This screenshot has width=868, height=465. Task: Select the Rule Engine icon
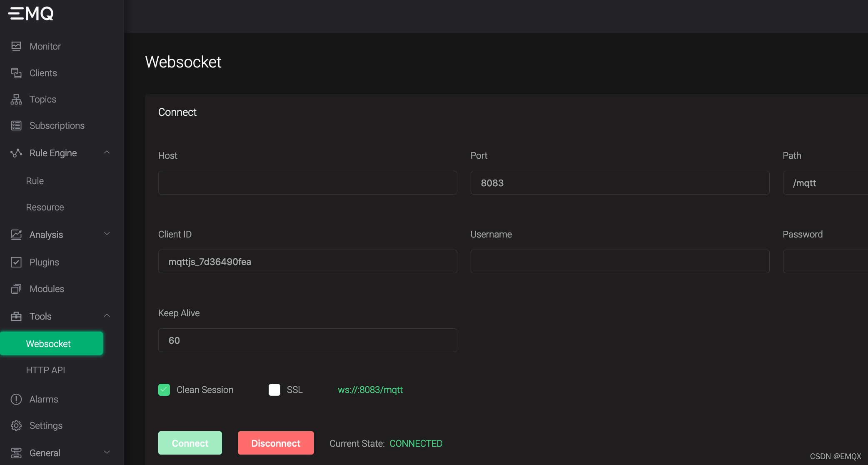(16, 153)
